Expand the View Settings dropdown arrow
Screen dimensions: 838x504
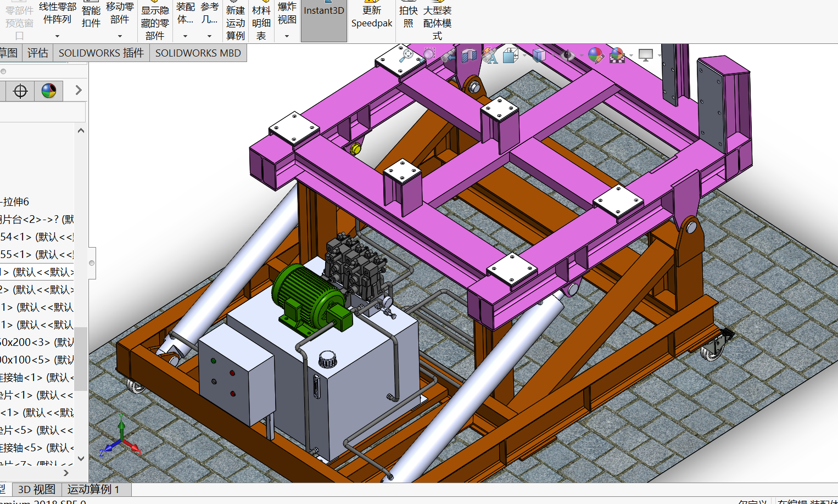(x=660, y=55)
